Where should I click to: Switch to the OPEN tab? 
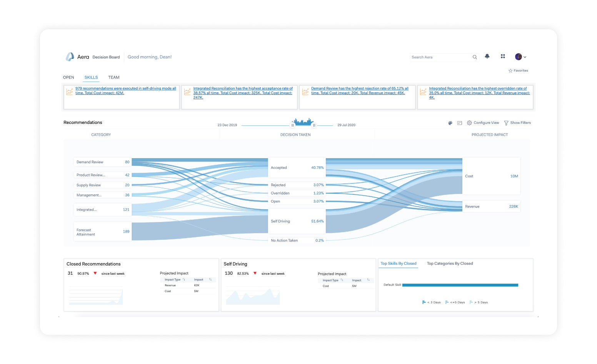[x=68, y=77]
